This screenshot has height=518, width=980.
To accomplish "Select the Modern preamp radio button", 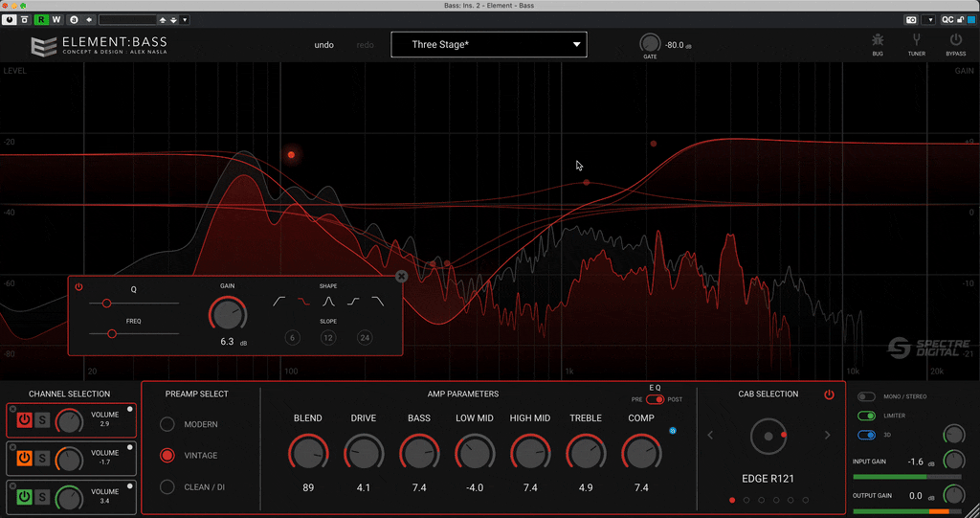I will [167, 424].
